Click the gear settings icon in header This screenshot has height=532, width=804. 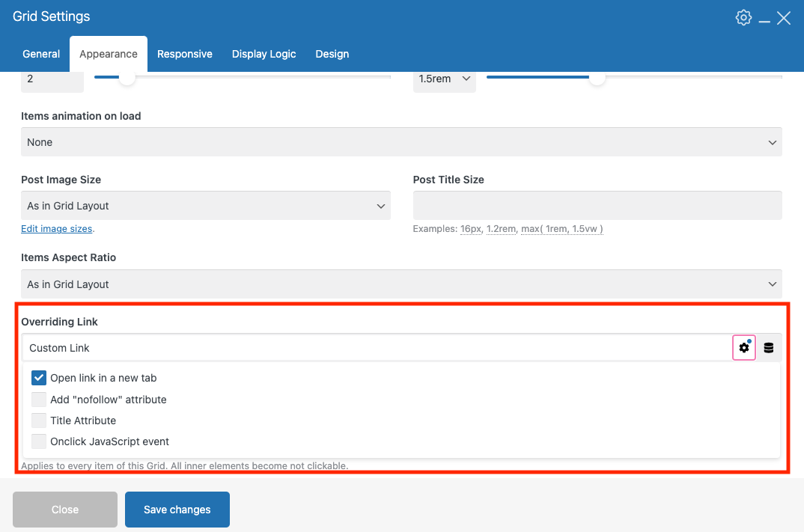743,18
